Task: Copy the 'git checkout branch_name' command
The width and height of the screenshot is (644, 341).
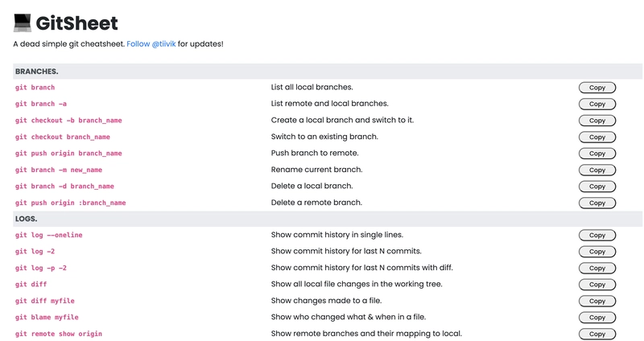Action: click(597, 137)
